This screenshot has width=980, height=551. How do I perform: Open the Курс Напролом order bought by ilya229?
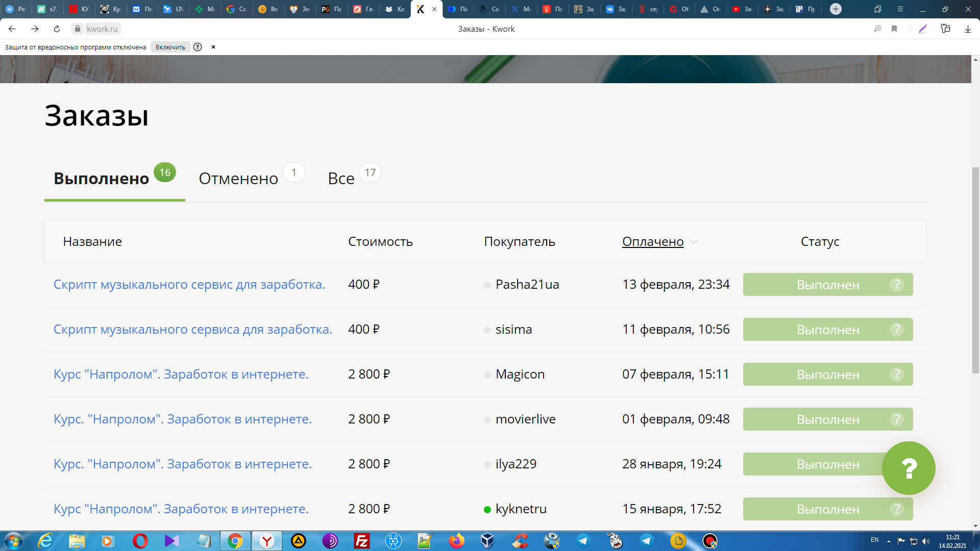coord(183,464)
